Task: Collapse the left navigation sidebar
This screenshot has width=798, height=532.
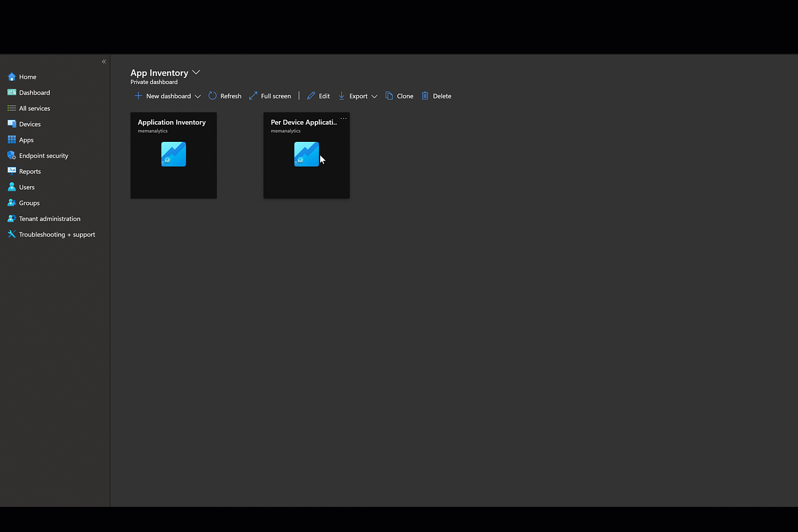Action: tap(104, 62)
